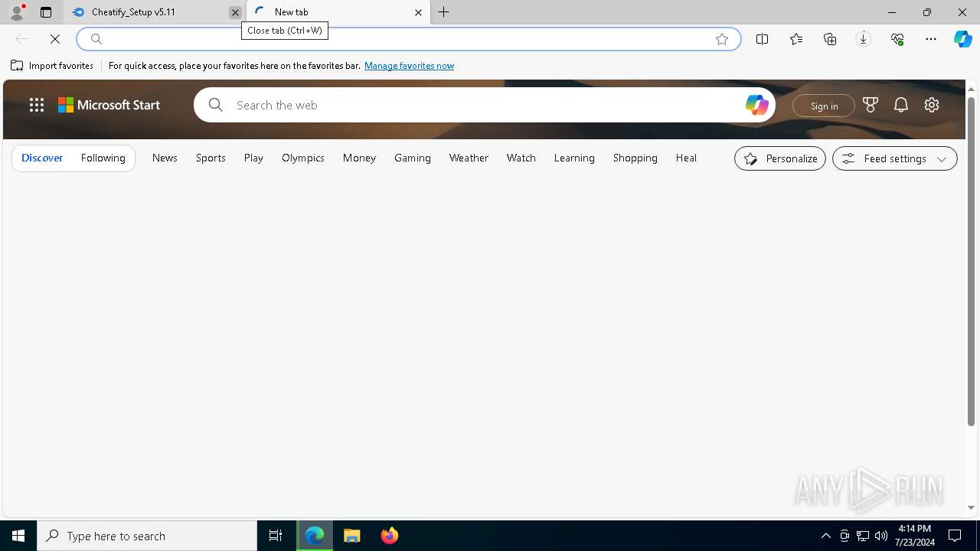The width and height of the screenshot is (980, 551).
Task: Open a new tab with the plus button
Action: pos(444,12)
